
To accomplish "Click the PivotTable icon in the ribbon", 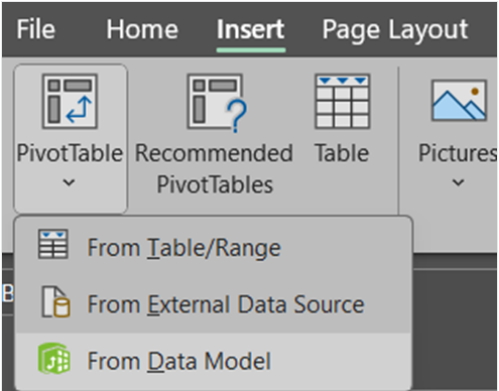I will [x=70, y=101].
